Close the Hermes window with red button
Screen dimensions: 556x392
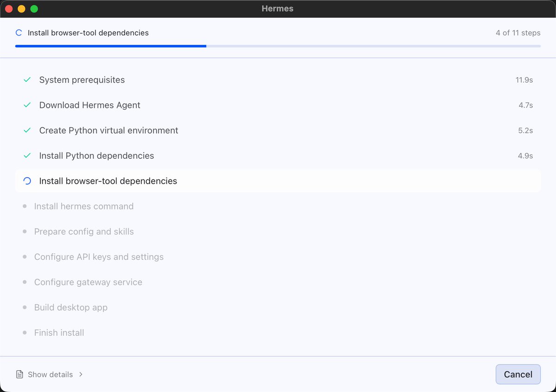(9, 9)
